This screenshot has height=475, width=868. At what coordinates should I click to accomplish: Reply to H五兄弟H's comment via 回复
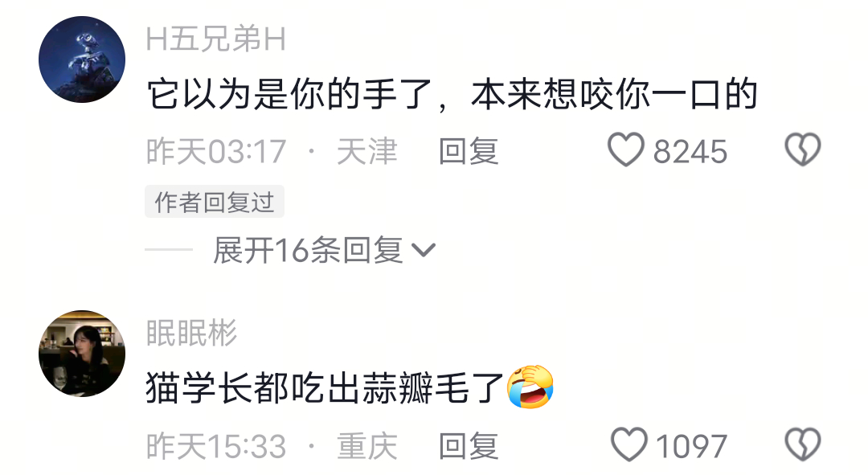(x=469, y=151)
